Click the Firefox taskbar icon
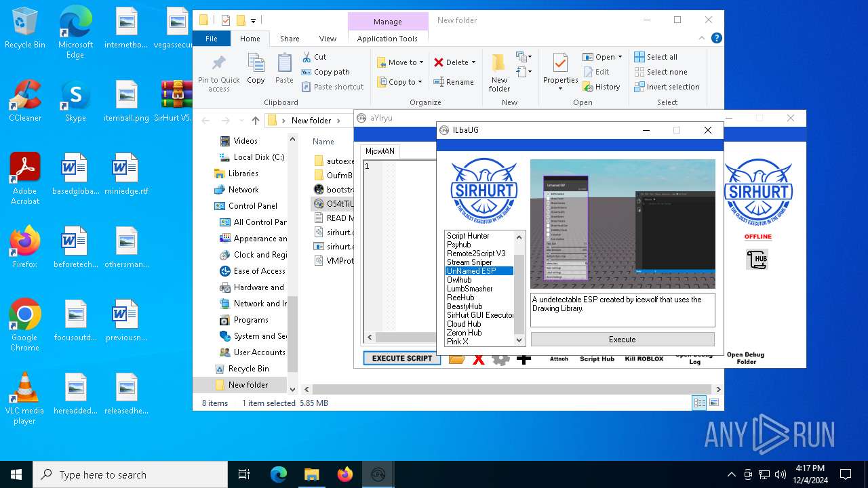 [345, 474]
